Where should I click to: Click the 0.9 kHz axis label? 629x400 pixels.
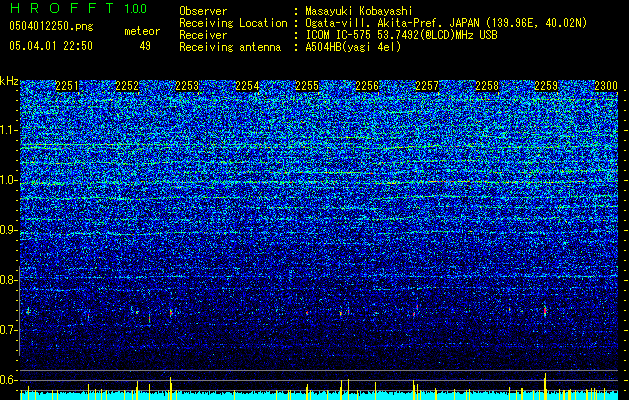point(9,230)
